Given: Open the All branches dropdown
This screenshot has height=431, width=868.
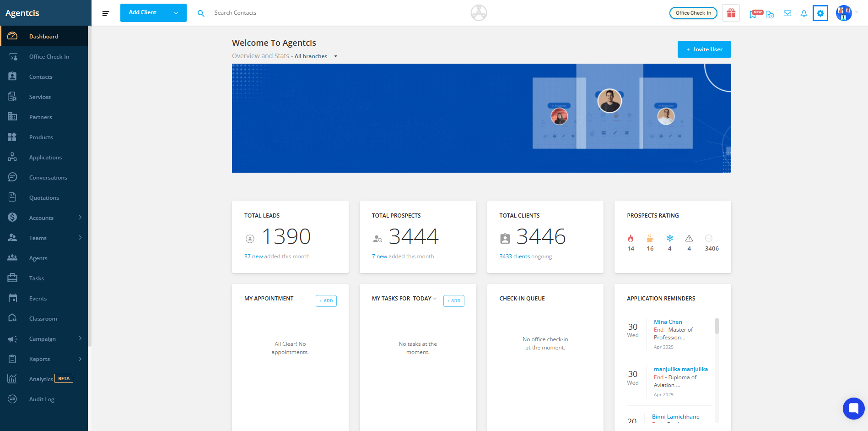Looking at the screenshot, I should 316,56.
